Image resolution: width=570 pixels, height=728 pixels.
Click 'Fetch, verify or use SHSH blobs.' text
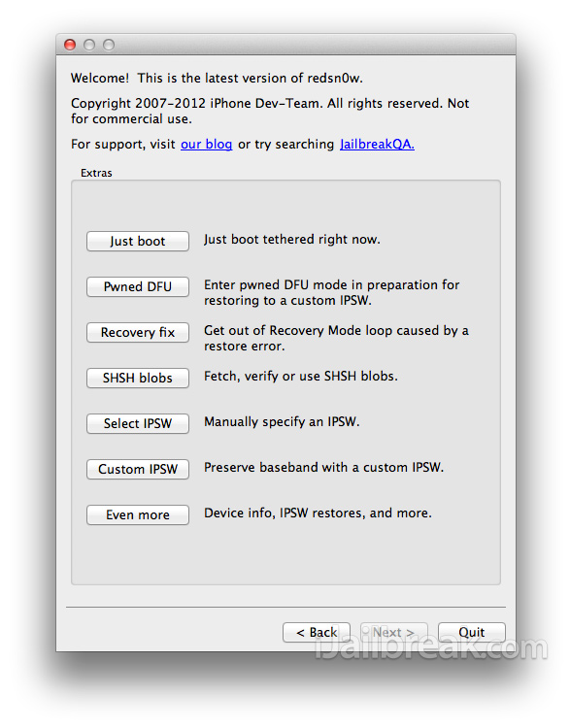point(301,376)
